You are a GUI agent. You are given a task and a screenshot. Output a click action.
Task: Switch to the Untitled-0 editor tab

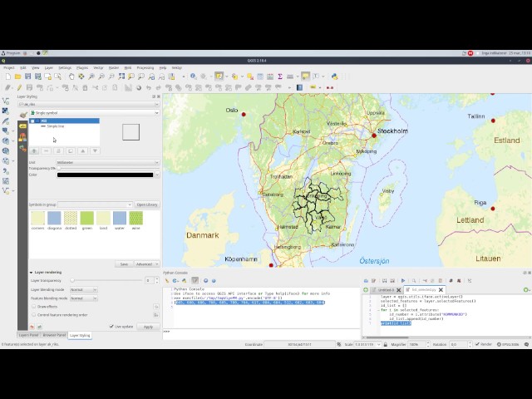386,290
